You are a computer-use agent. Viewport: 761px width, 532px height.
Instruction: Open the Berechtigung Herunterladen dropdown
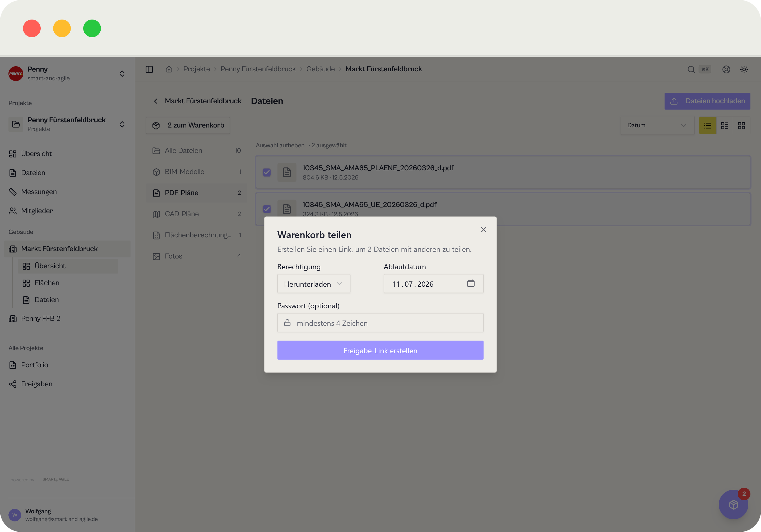tap(314, 284)
